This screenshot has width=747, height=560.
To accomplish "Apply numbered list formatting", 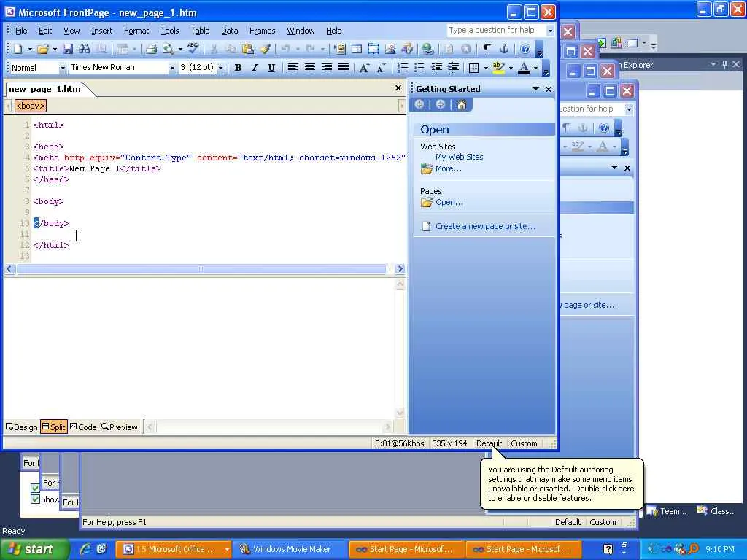I will pyautogui.click(x=403, y=68).
